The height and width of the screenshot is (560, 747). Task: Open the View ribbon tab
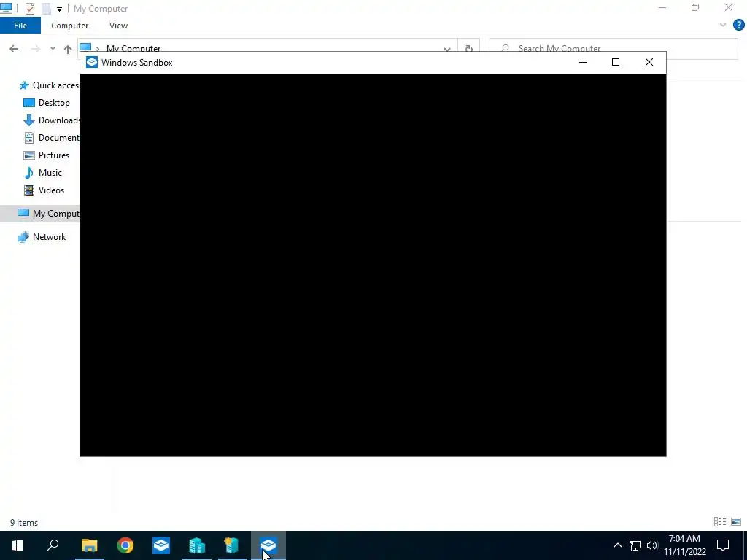tap(118, 26)
